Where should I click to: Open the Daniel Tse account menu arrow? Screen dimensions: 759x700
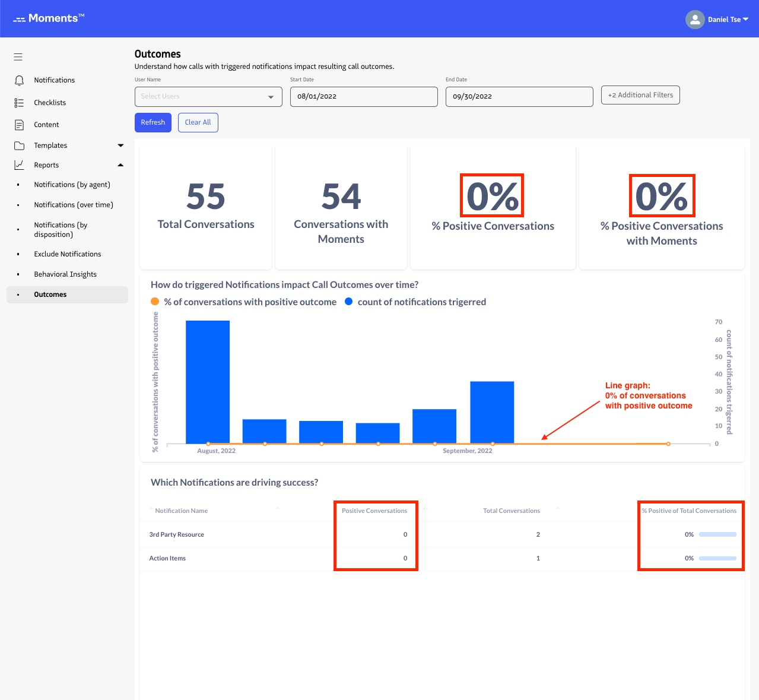point(746,20)
